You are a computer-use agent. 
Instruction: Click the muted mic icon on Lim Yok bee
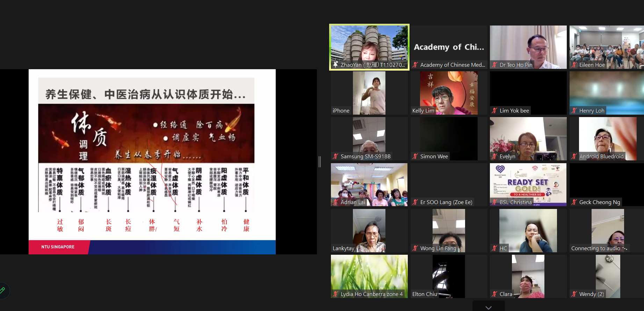(494, 111)
